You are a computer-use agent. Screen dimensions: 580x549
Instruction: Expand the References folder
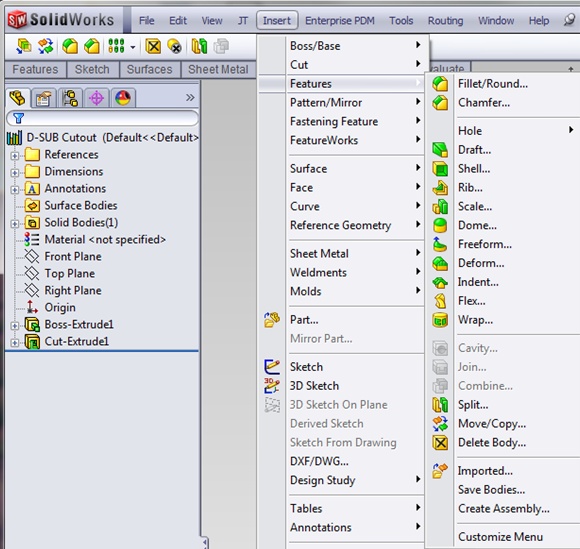coord(14,156)
